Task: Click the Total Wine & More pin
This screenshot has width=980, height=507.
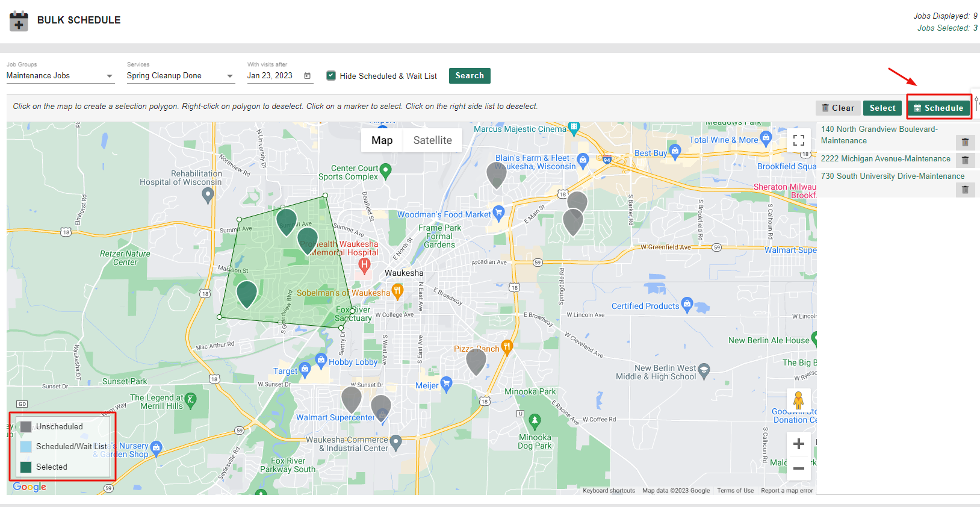Action: pos(766,138)
